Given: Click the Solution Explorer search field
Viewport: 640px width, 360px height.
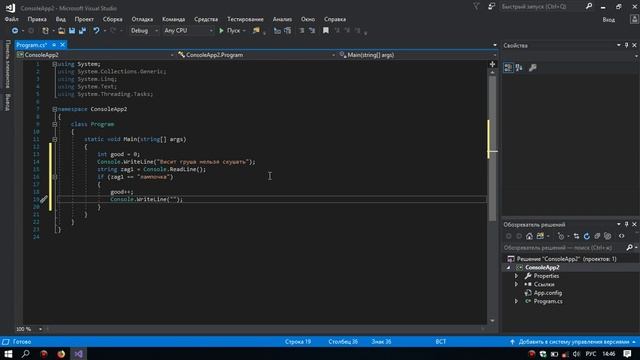Looking at the screenshot, I should click(x=563, y=248).
